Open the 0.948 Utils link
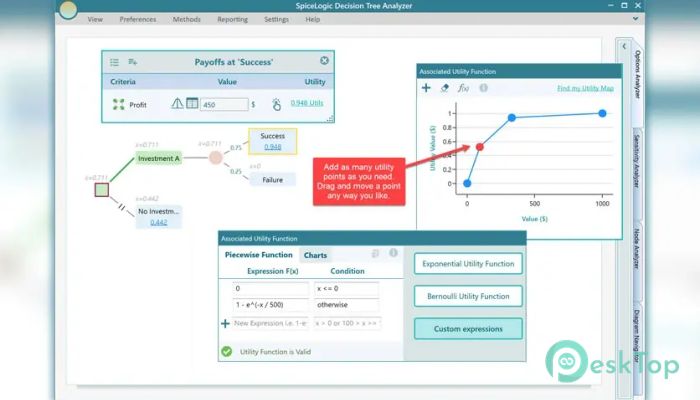Image resolution: width=700 pixels, height=400 pixels. (307, 103)
